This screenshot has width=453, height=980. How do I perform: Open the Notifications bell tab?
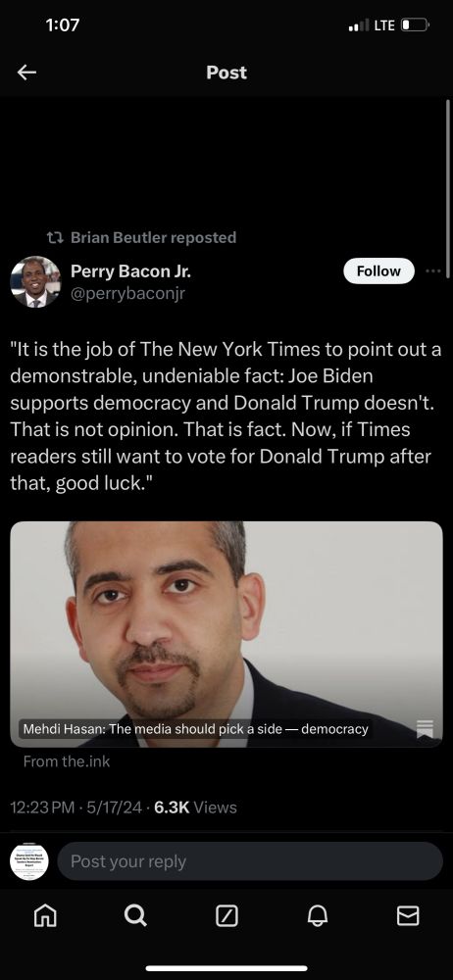tap(318, 915)
